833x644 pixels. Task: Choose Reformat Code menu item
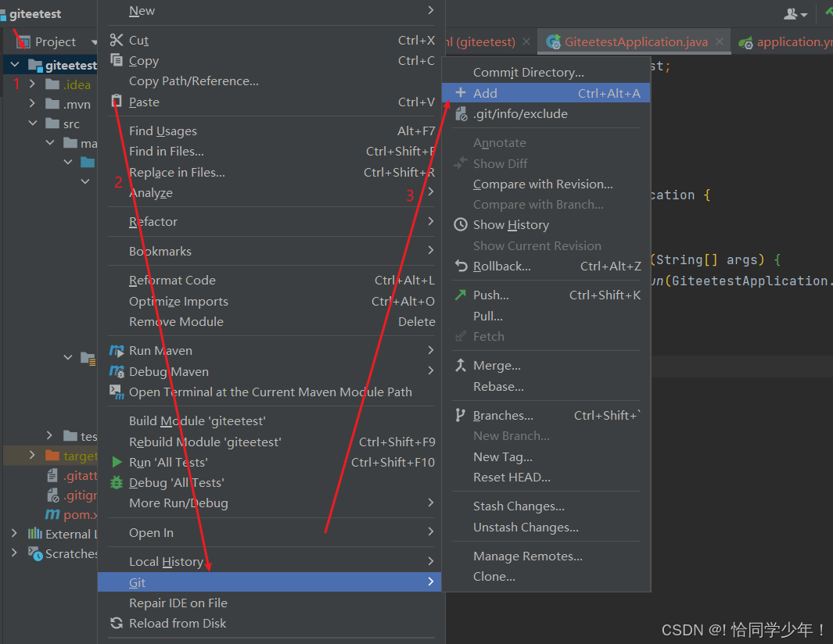coord(271,281)
